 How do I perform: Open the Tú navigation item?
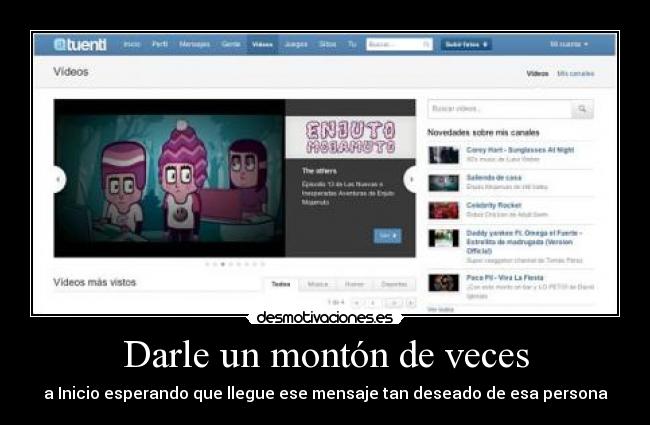point(352,44)
